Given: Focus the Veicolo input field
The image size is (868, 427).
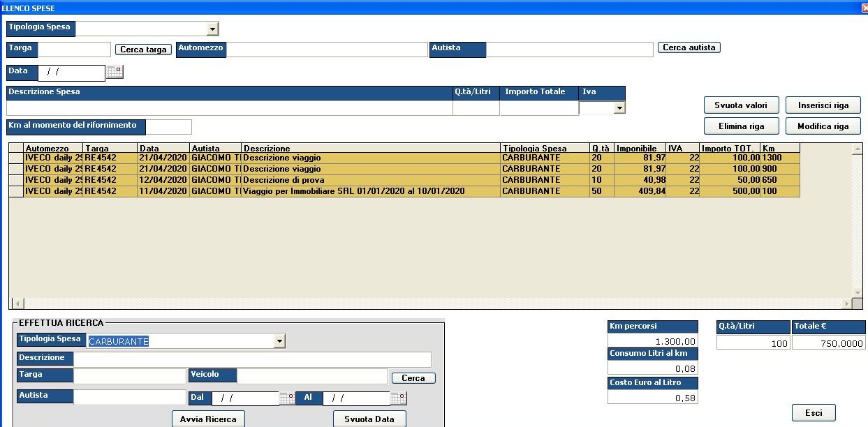Looking at the screenshot, I should tap(312, 376).
